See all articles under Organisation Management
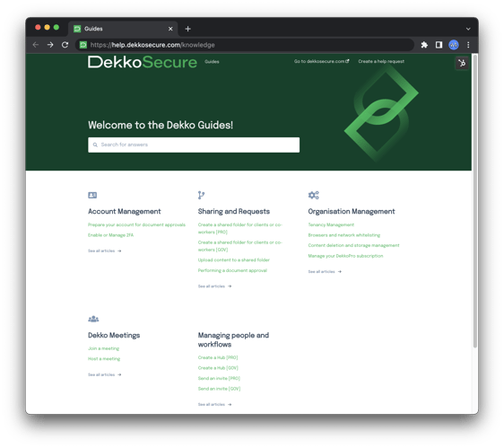504x448 pixels. (325, 272)
